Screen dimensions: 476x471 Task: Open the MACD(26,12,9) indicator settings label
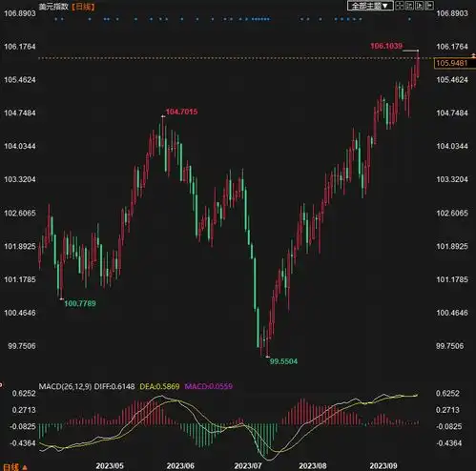pos(65,386)
